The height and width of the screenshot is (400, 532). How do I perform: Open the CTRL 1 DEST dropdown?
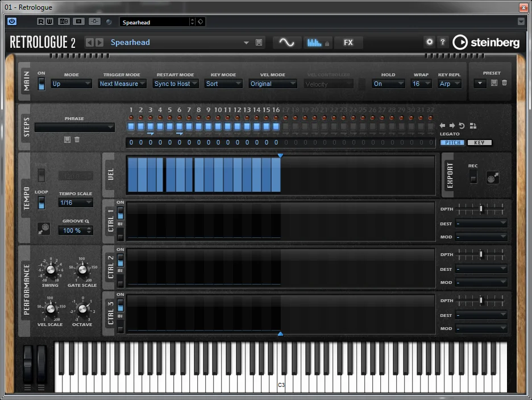481,224
